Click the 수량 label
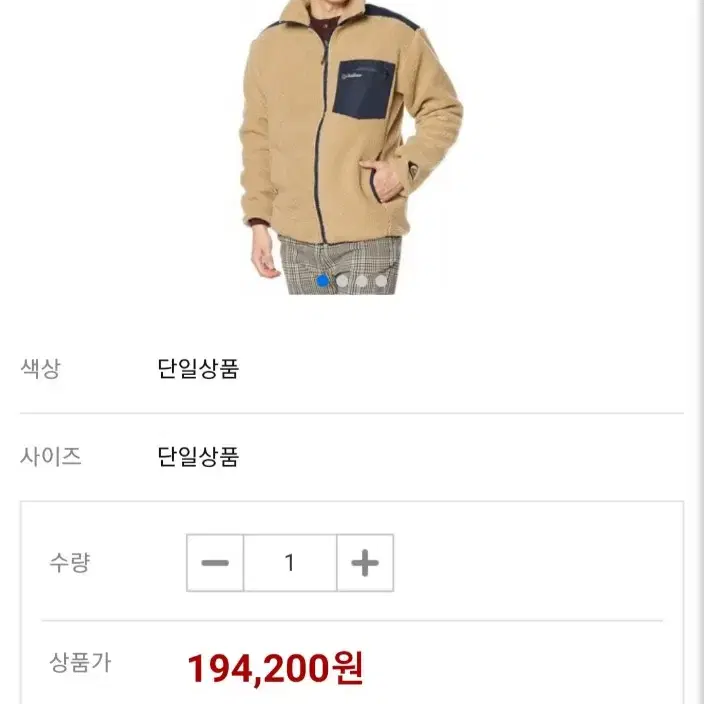This screenshot has width=704, height=704. click(x=70, y=563)
